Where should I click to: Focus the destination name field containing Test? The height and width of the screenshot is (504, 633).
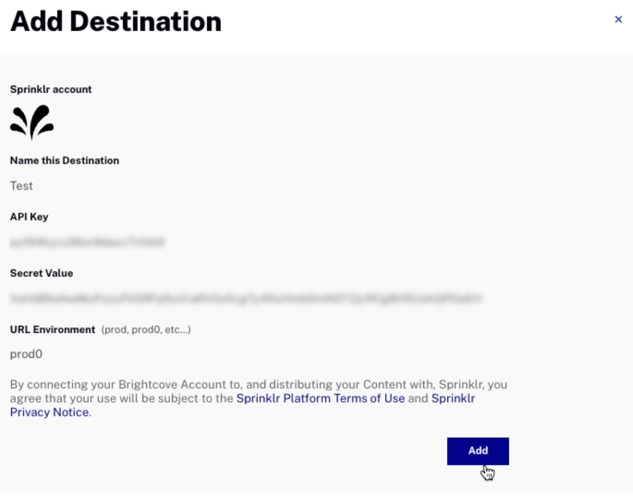click(x=22, y=186)
